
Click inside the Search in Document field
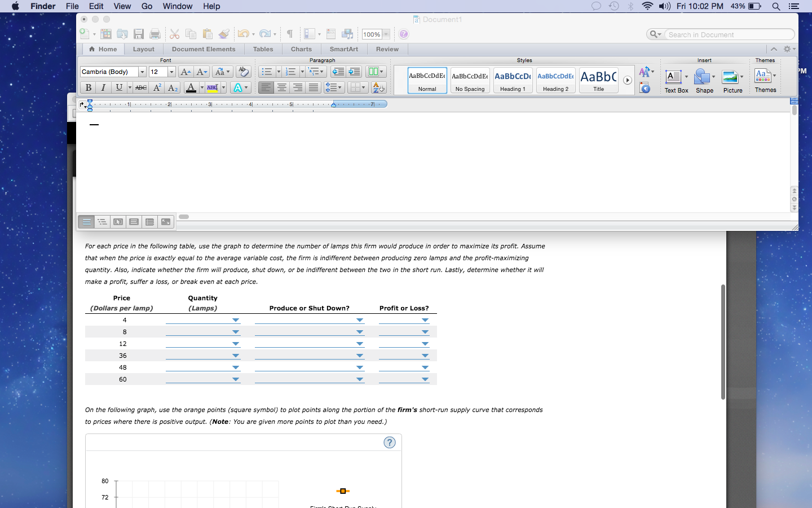point(730,34)
